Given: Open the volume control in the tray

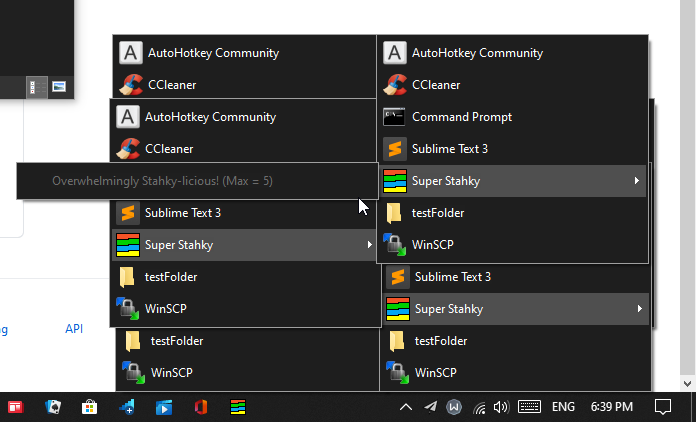Looking at the screenshot, I should coord(501,407).
